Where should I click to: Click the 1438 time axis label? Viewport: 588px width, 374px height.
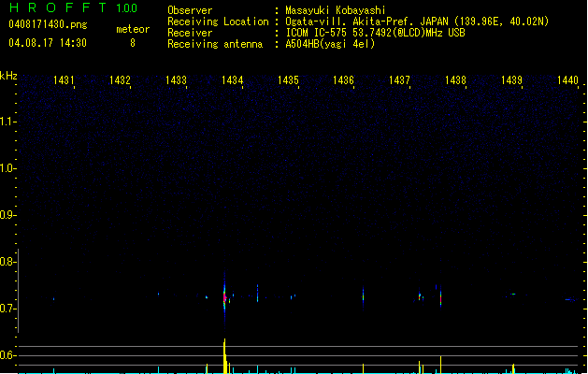455,80
